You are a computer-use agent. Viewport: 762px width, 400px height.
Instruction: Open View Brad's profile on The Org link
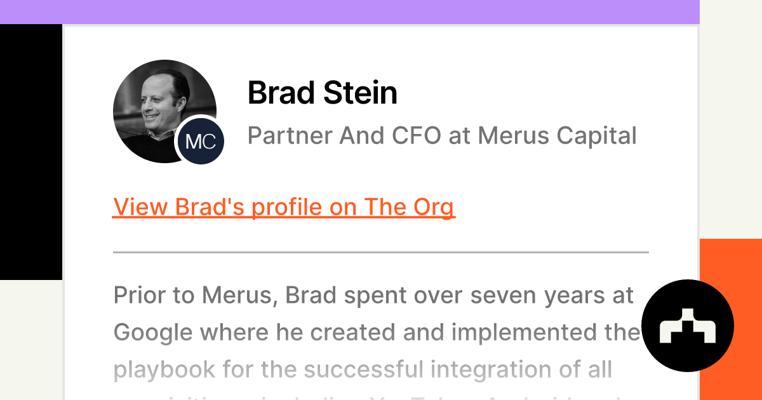(283, 207)
